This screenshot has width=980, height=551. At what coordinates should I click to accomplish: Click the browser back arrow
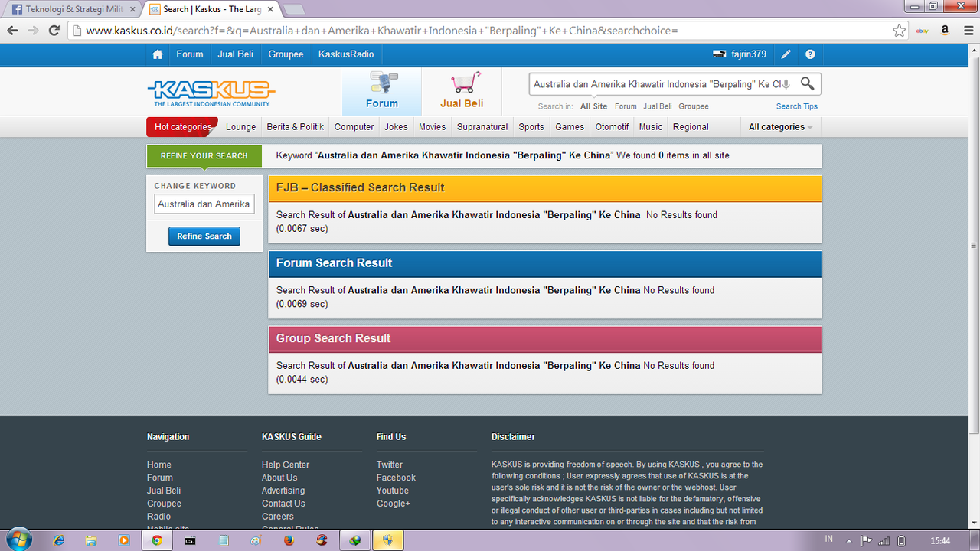[12, 31]
